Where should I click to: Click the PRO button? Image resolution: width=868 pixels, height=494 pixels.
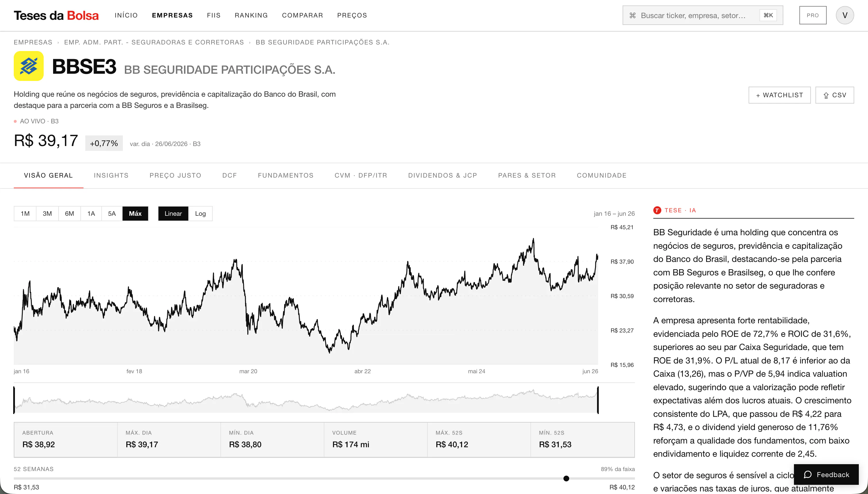[813, 15]
